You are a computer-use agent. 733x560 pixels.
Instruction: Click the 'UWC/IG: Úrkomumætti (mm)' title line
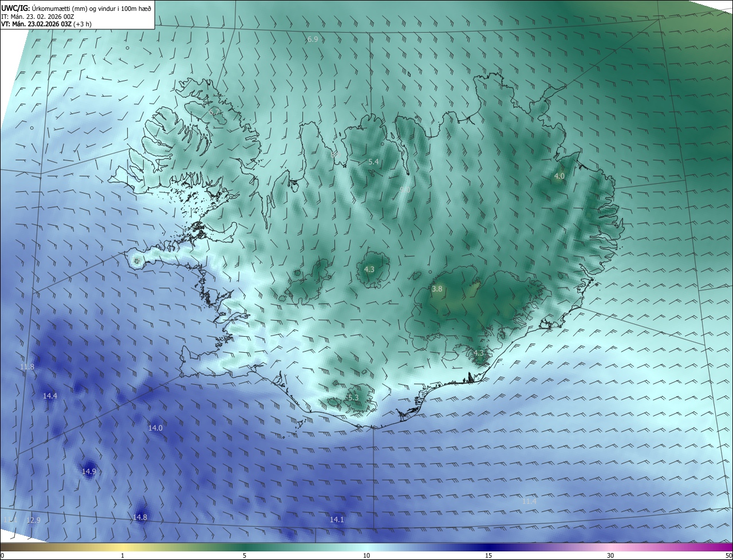point(77,7)
